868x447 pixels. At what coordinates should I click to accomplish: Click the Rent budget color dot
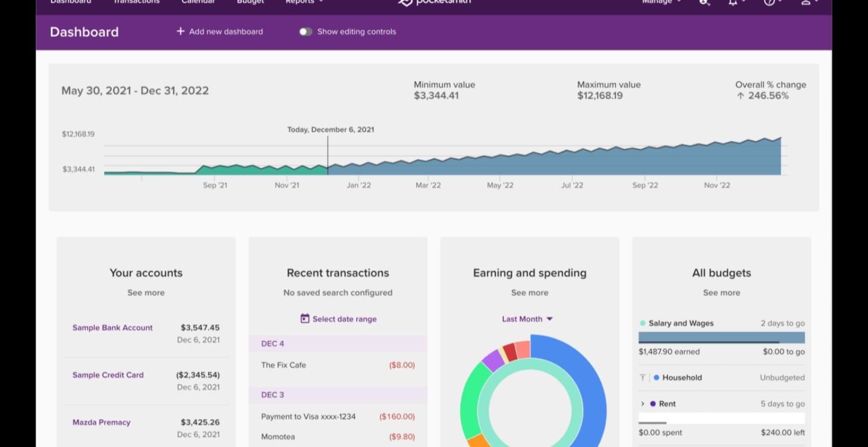[x=654, y=404]
